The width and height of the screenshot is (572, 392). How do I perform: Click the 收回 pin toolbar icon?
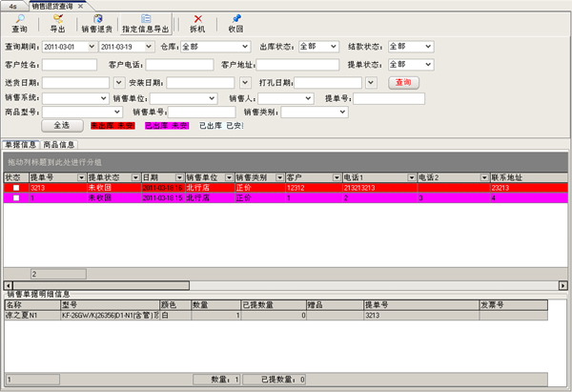point(236,23)
